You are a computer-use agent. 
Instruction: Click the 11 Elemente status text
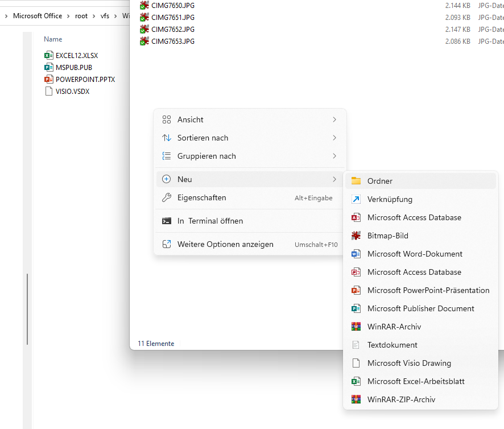click(156, 344)
